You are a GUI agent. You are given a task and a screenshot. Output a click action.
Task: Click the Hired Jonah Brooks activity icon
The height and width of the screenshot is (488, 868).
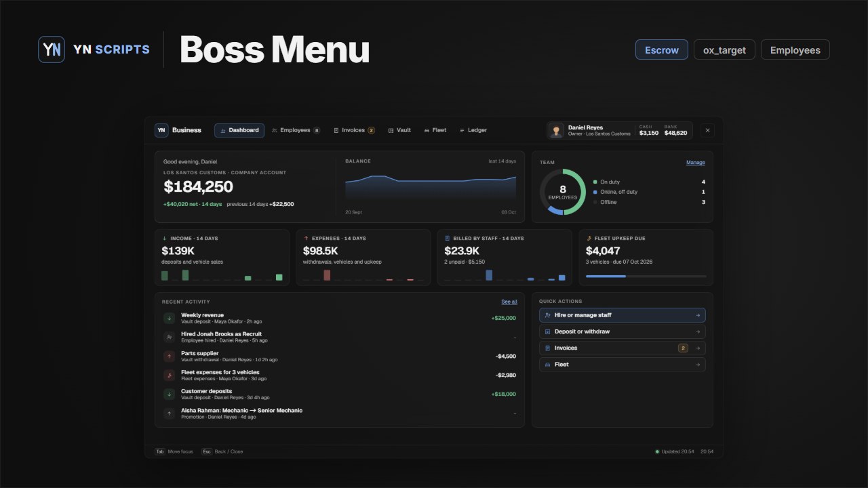169,337
